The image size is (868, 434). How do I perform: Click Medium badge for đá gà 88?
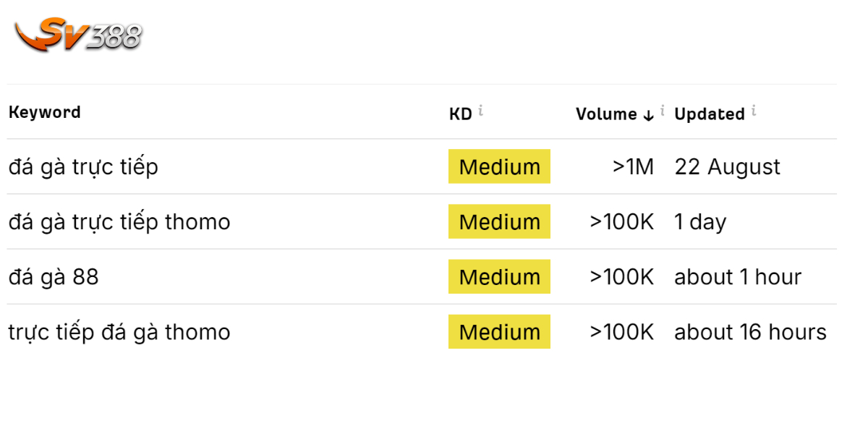[499, 276]
